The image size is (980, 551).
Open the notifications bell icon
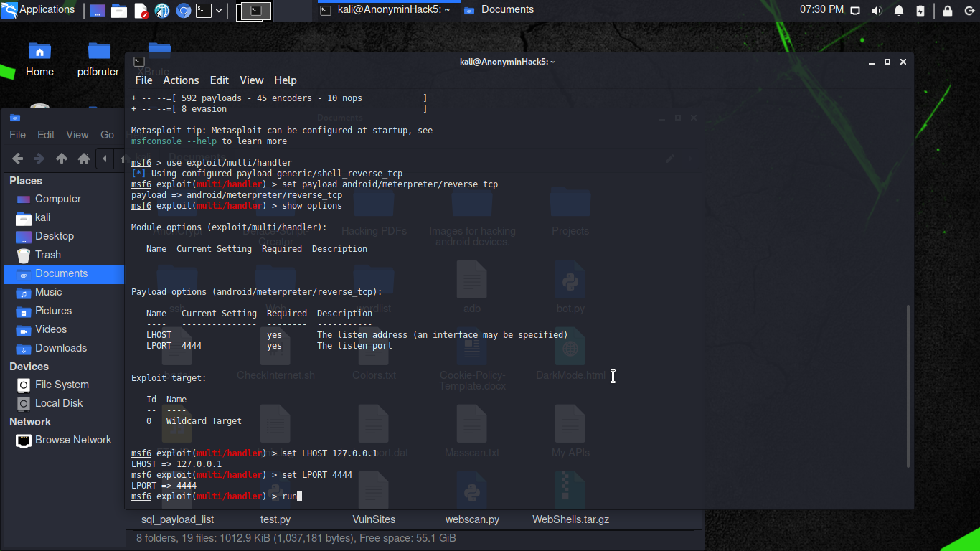coord(899,11)
